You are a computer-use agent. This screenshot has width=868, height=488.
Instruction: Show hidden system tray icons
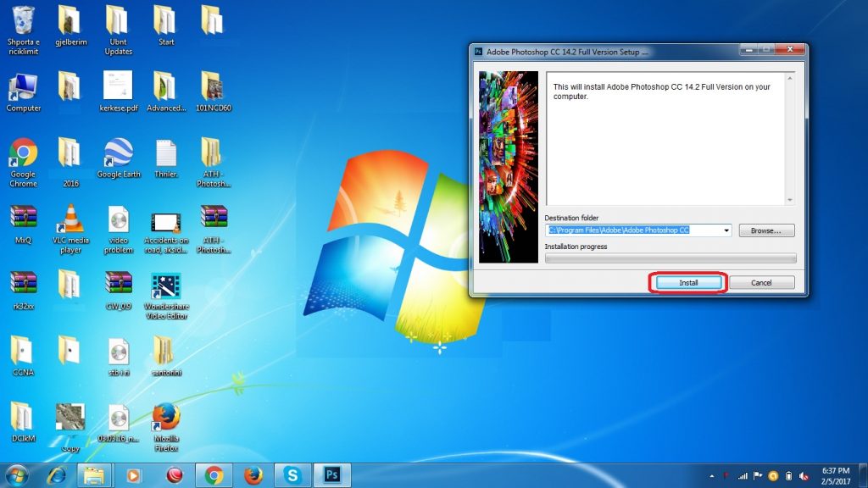click(711, 476)
